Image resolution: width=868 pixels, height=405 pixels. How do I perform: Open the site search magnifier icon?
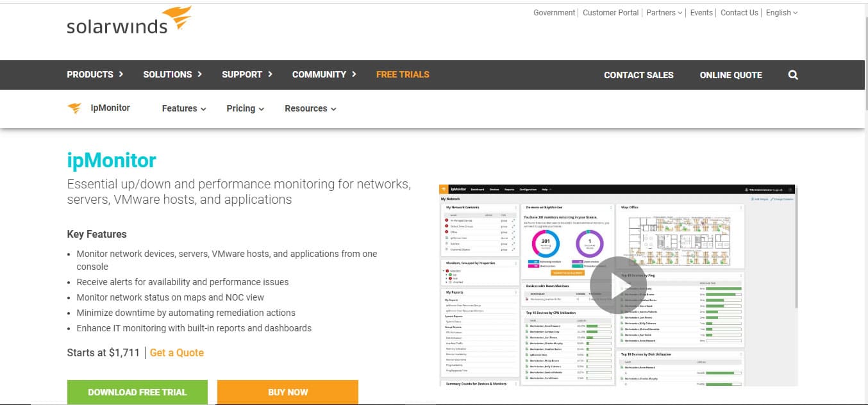coord(793,75)
